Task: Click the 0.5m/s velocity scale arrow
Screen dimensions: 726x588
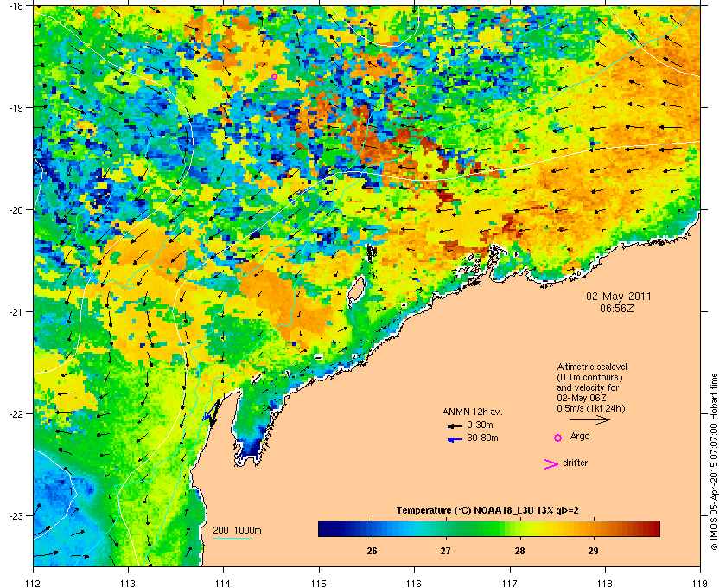Action: 589,419
